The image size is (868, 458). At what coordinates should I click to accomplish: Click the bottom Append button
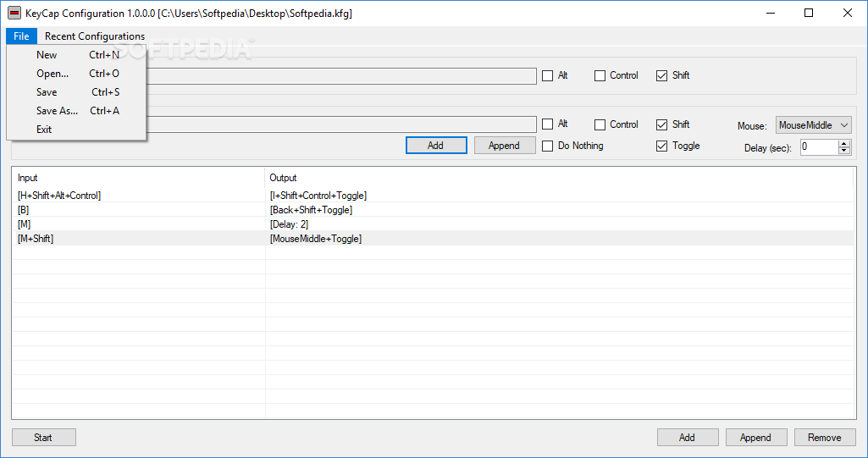coord(756,438)
